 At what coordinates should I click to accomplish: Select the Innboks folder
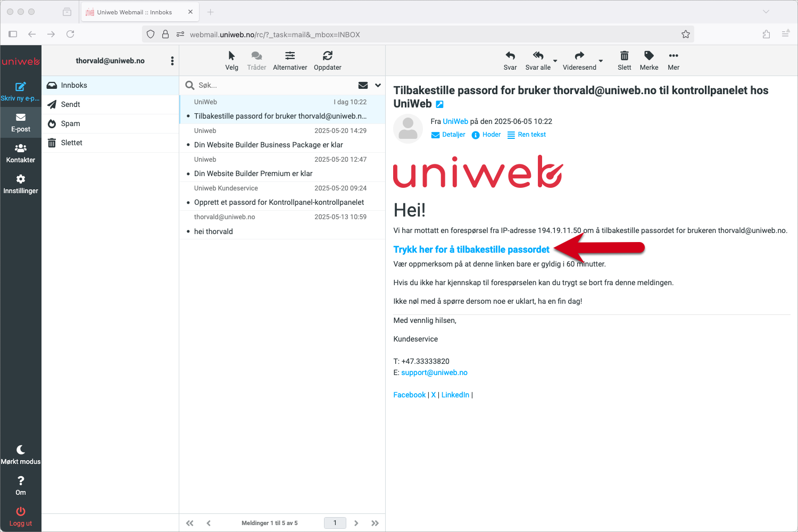pos(110,85)
